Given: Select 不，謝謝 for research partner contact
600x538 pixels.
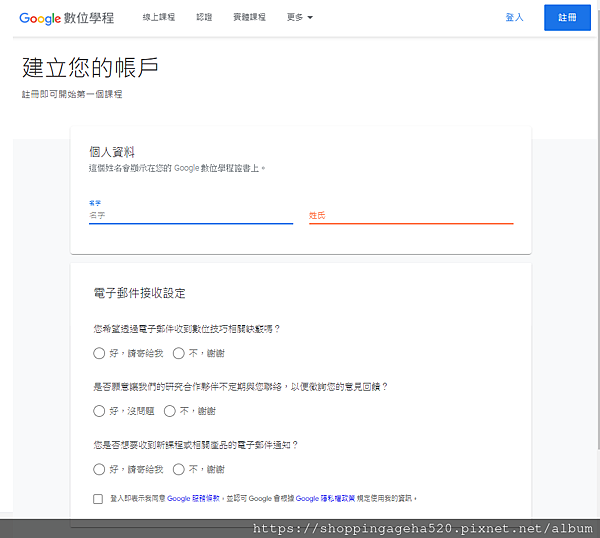Looking at the screenshot, I should pyautogui.click(x=170, y=411).
